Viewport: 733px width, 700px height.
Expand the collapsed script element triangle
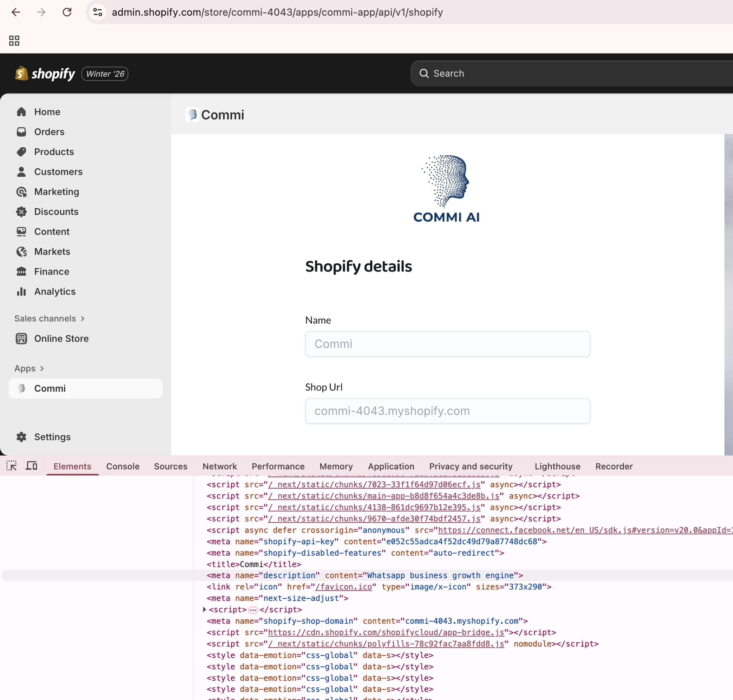205,610
